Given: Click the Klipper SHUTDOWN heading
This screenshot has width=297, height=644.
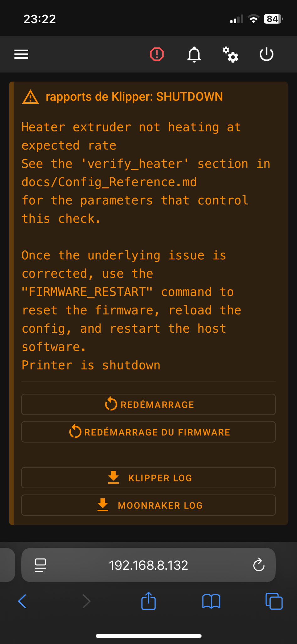Looking at the screenshot, I should point(134,97).
